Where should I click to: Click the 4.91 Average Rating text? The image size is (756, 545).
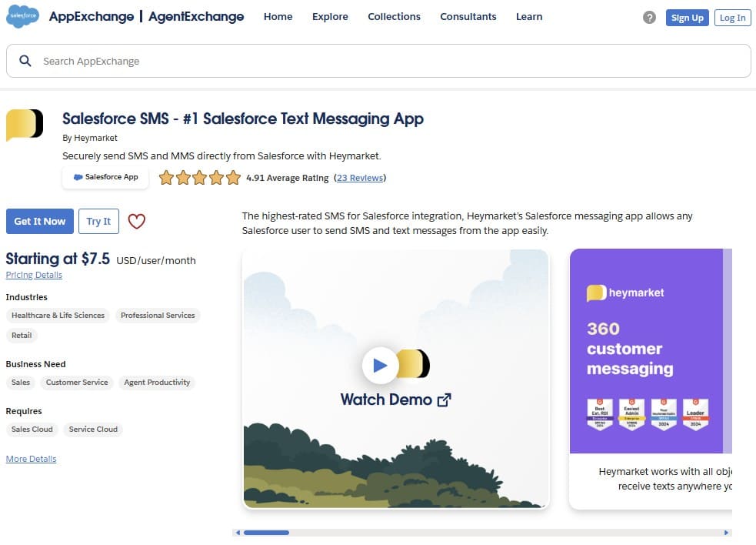pyautogui.click(x=288, y=178)
